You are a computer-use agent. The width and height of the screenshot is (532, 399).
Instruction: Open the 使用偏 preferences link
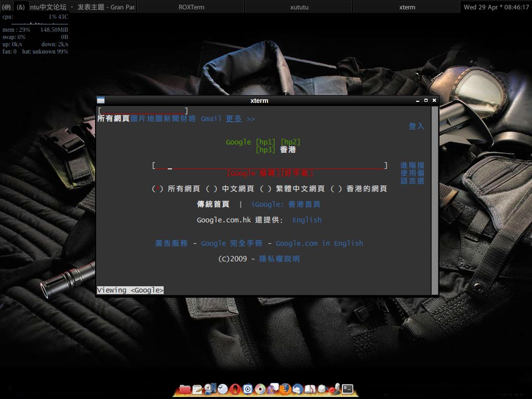(412, 173)
